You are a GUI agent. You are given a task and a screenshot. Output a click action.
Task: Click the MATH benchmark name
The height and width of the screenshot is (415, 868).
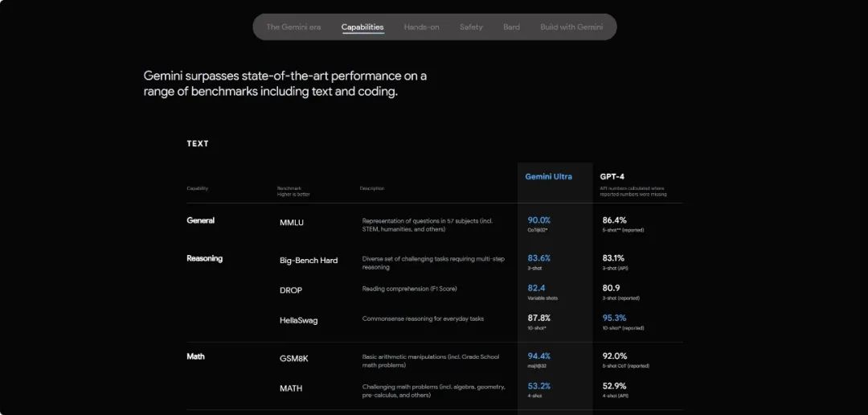291,388
